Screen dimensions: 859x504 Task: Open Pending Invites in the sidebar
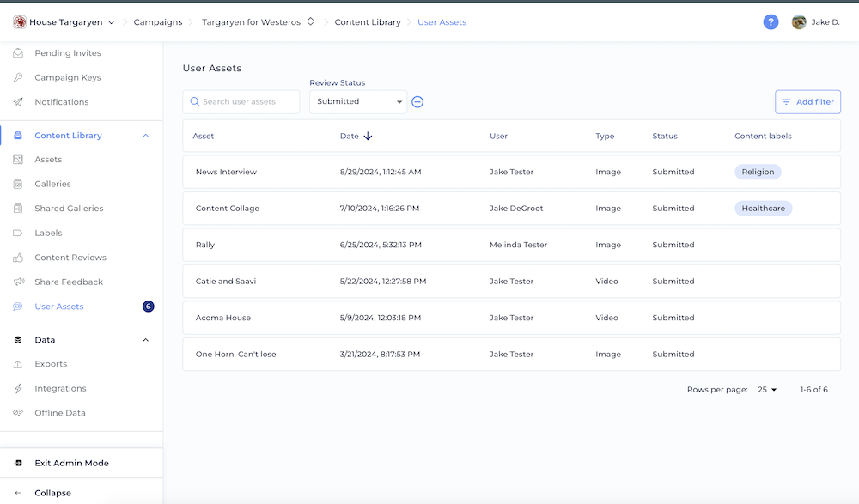68,53
